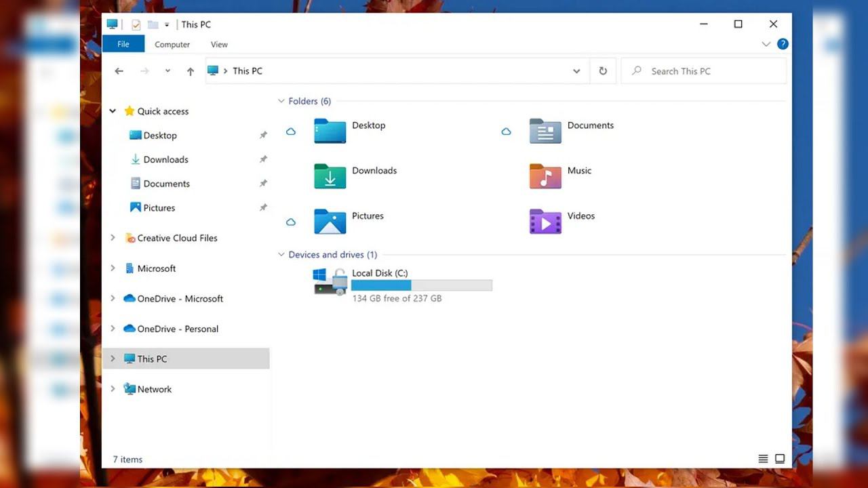Open the Videos folder icon
This screenshot has height=488, width=868.
pos(545,222)
